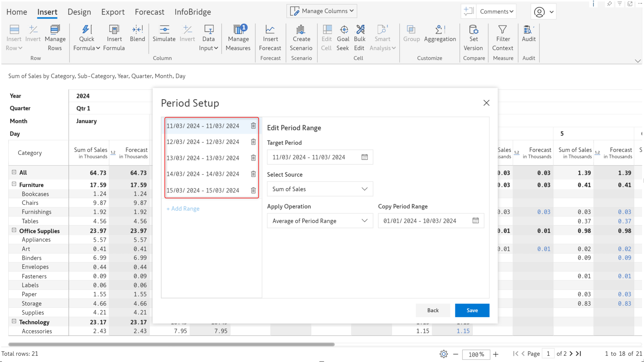Collapse the Technology category row
Image resolution: width=644 pixels, height=362 pixels.
click(x=14, y=321)
